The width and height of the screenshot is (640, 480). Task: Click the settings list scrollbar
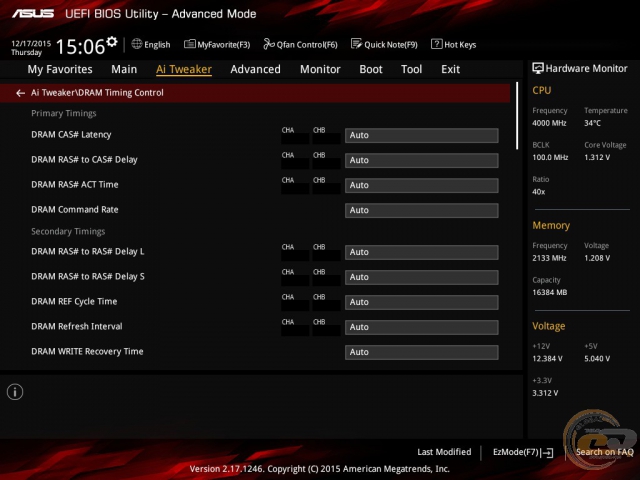[x=517, y=116]
